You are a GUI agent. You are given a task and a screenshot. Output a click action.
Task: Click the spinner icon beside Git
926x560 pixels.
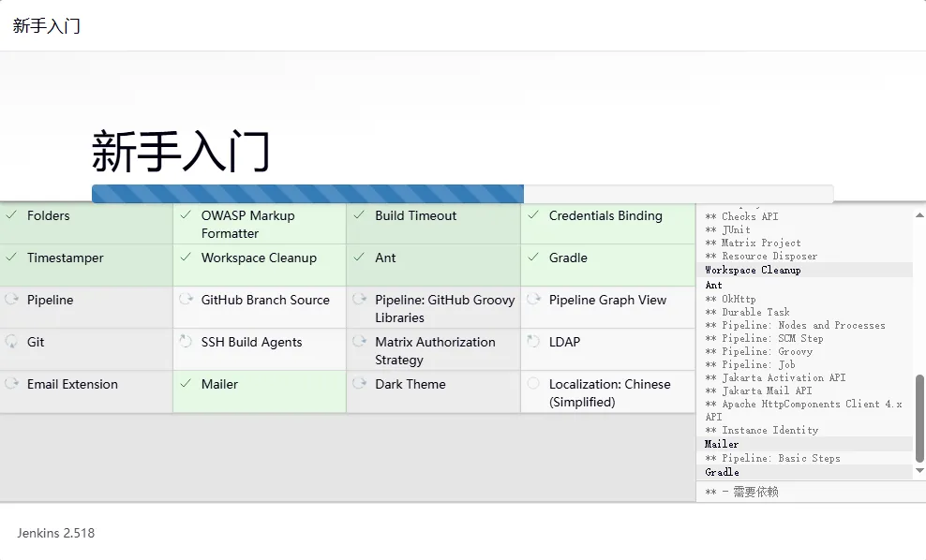click(11, 341)
